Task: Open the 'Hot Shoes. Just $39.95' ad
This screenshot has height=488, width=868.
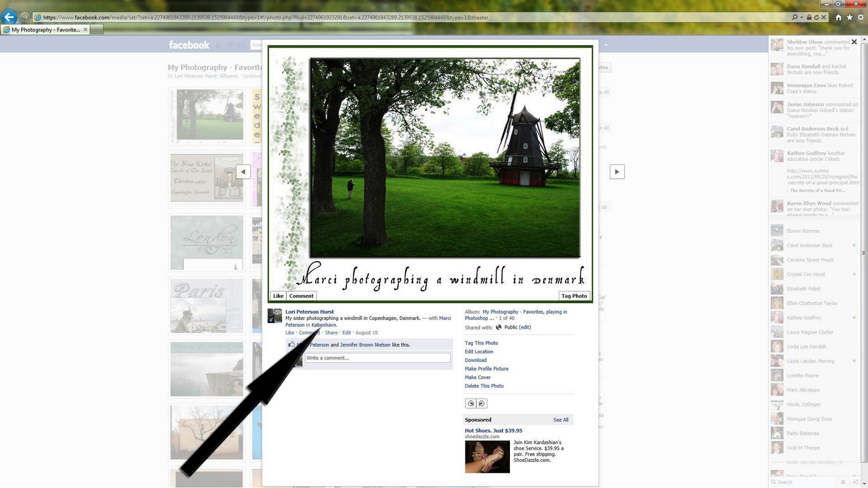Action: (x=493, y=431)
